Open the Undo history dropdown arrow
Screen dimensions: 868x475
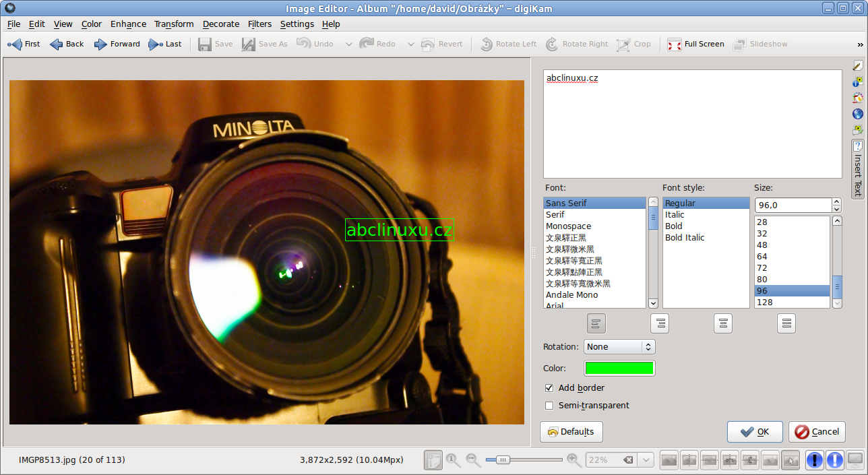coord(348,44)
